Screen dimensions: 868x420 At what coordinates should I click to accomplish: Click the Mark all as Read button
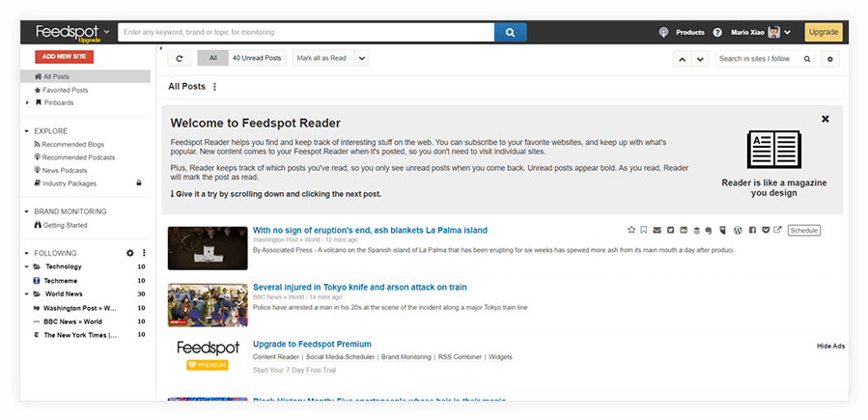click(x=322, y=58)
